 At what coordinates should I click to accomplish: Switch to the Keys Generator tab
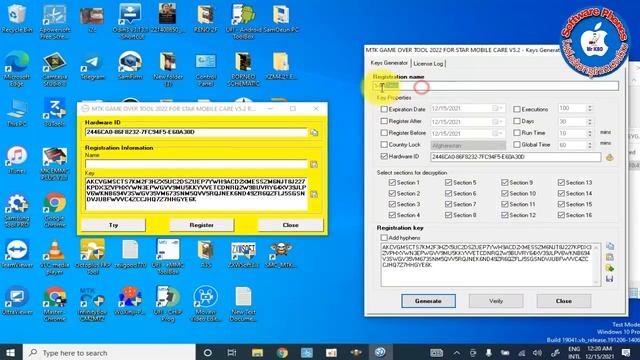pyautogui.click(x=389, y=63)
